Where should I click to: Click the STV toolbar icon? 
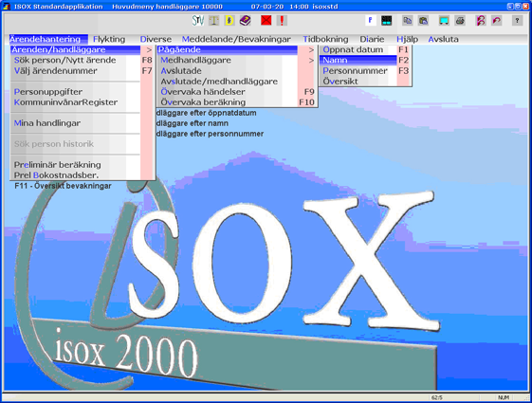point(198,21)
